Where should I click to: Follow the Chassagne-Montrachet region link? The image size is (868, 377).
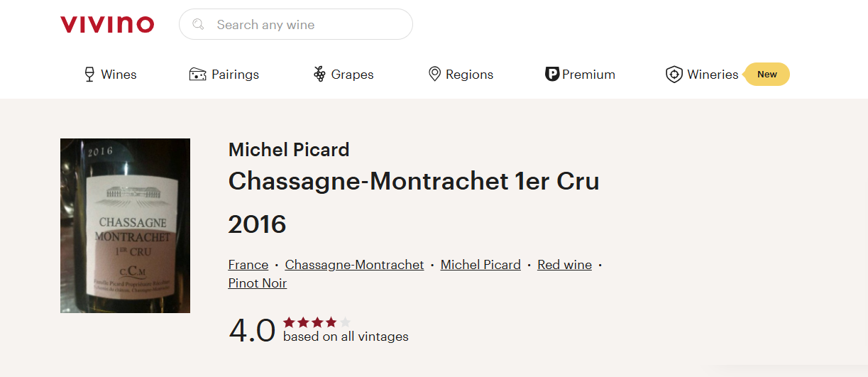[x=354, y=265]
